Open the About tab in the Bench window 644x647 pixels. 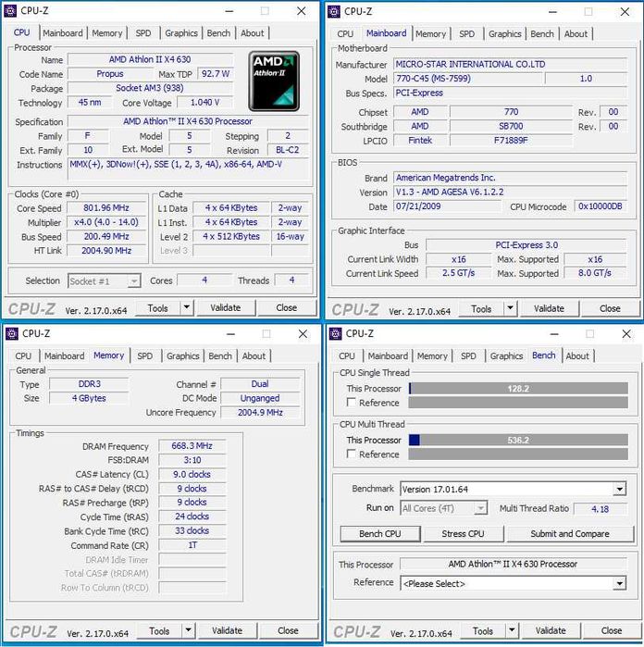point(577,355)
